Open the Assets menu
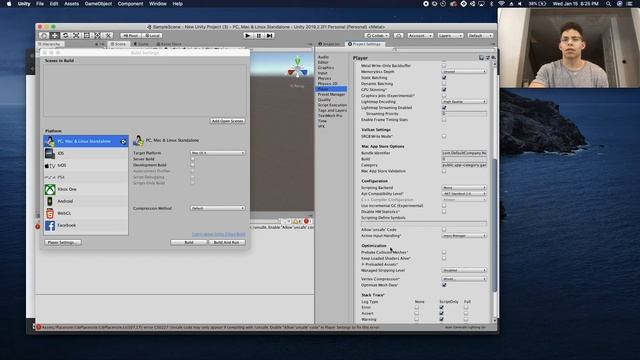This screenshot has height=360, width=640. (71, 4)
